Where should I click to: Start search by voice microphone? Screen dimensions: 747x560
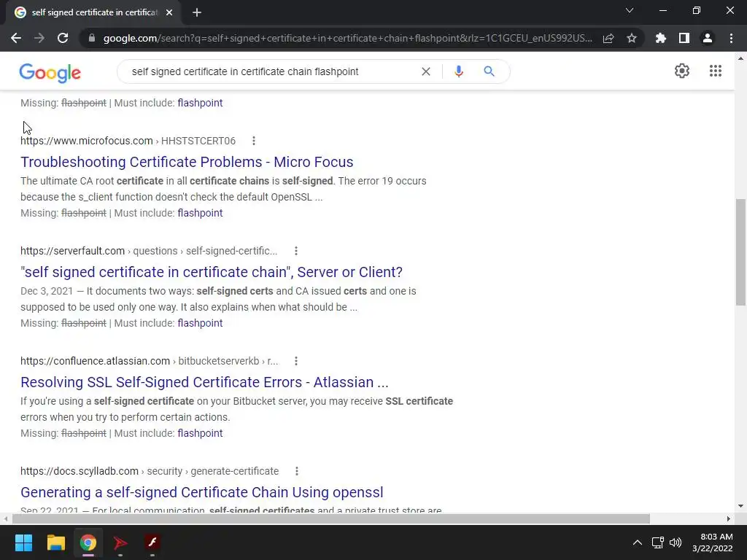pyautogui.click(x=459, y=71)
